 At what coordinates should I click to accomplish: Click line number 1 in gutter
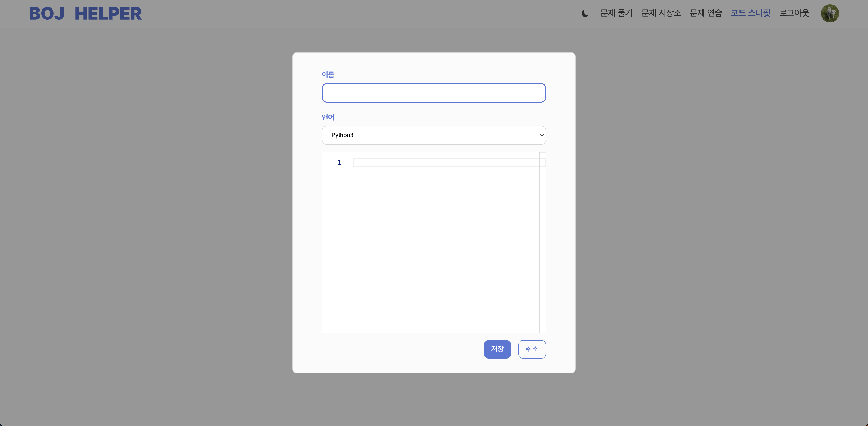(339, 163)
